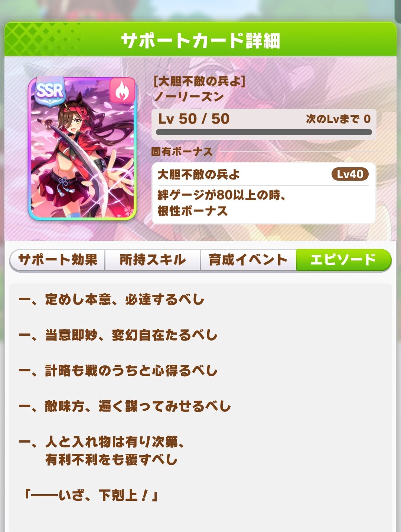Tap the card name ノーリーズン text

(189, 97)
